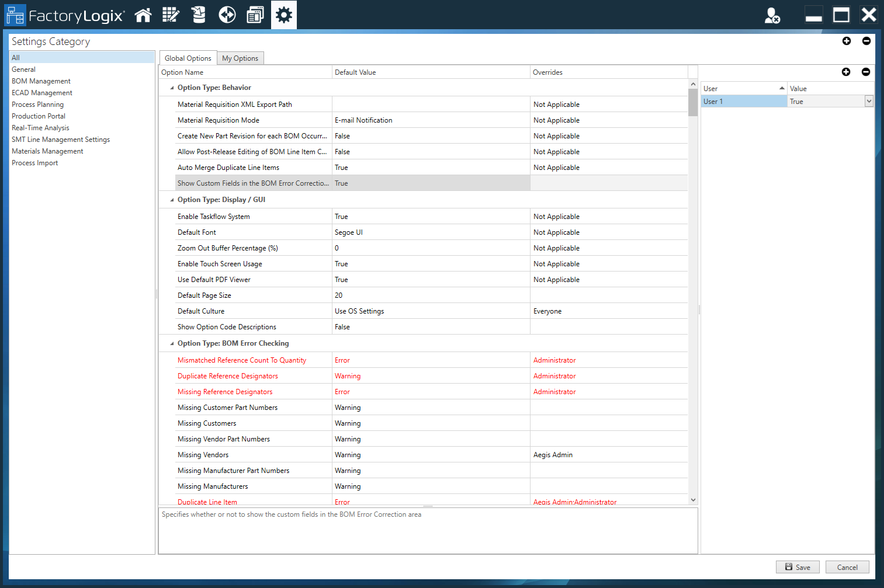Image resolution: width=884 pixels, height=588 pixels.
Task: Click the Save button
Action: pyautogui.click(x=798, y=566)
